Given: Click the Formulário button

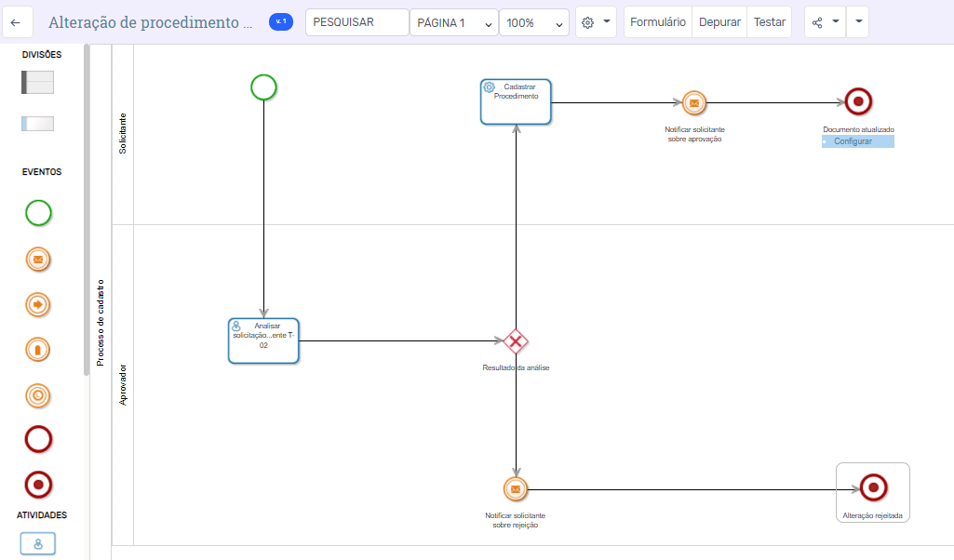Looking at the screenshot, I should coord(657,20).
